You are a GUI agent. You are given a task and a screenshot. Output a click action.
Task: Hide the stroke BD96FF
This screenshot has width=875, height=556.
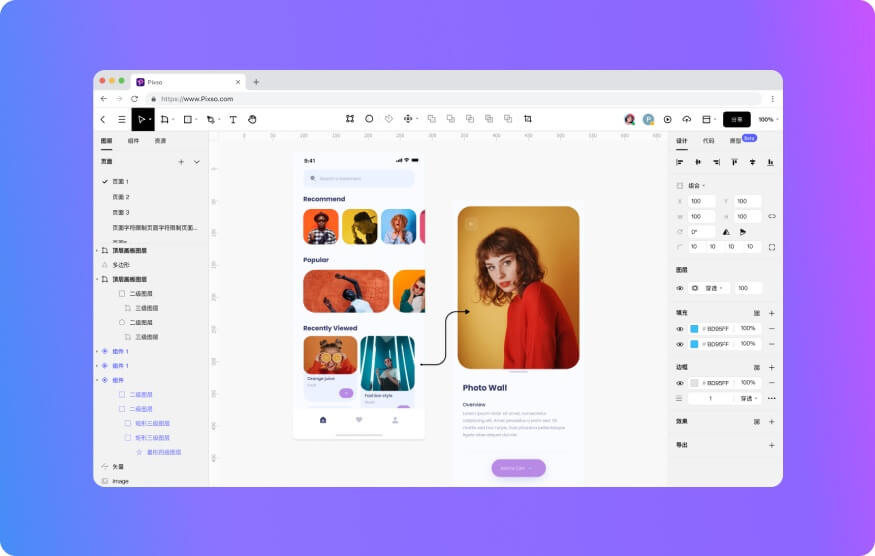coord(680,384)
